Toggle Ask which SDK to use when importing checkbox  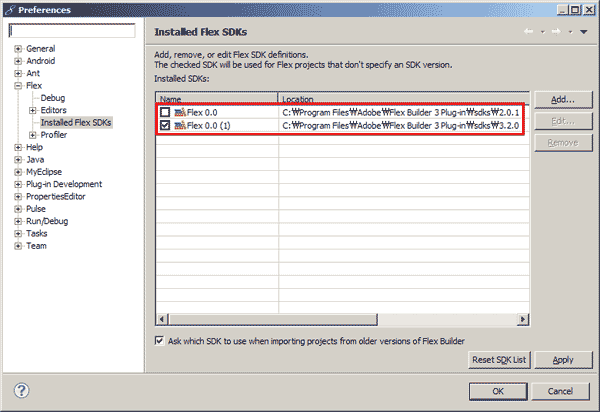159,340
